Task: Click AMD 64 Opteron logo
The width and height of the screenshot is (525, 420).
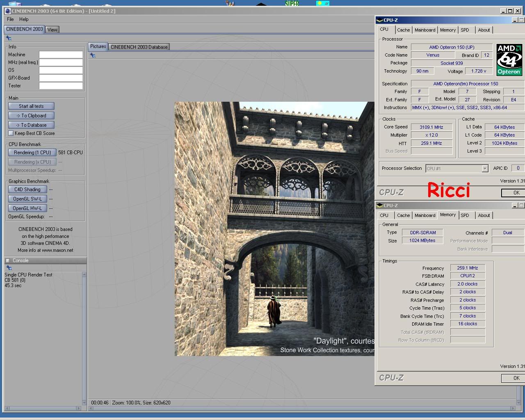Action: tap(509, 59)
